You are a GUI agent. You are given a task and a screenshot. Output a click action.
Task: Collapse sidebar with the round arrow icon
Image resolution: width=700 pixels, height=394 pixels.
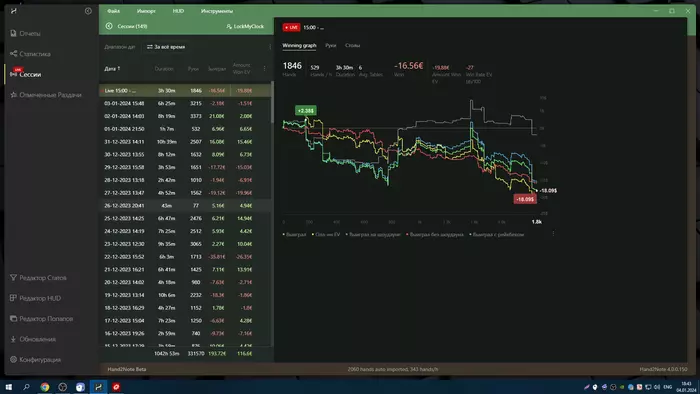(x=88, y=11)
